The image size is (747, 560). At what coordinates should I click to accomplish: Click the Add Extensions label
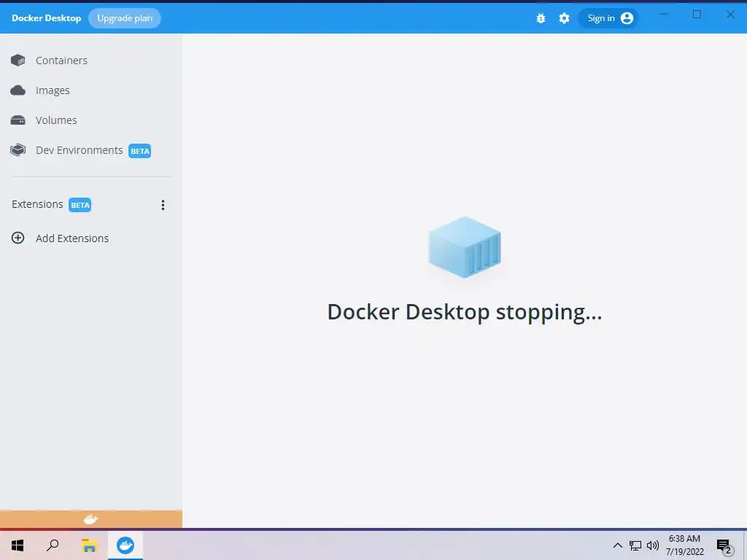(72, 238)
